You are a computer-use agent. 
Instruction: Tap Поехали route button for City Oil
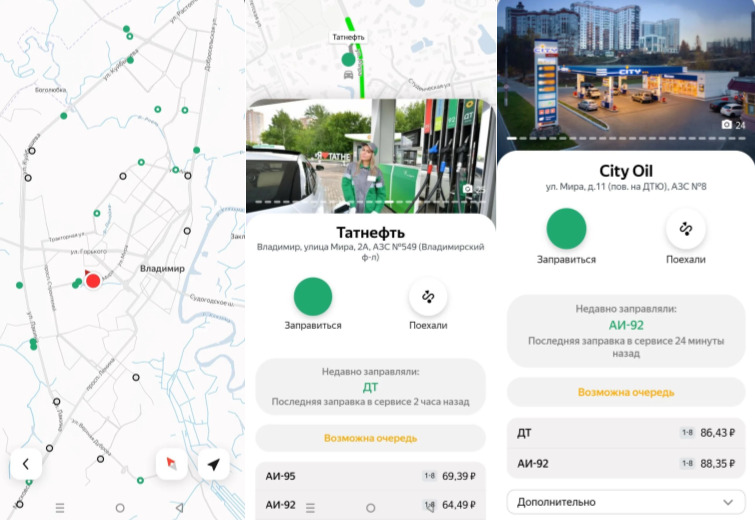[686, 229]
